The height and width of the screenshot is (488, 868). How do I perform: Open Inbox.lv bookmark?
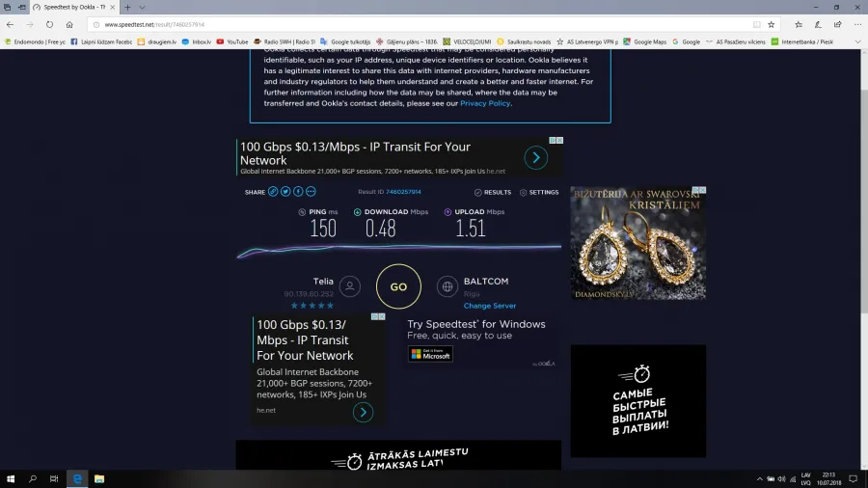click(197, 41)
